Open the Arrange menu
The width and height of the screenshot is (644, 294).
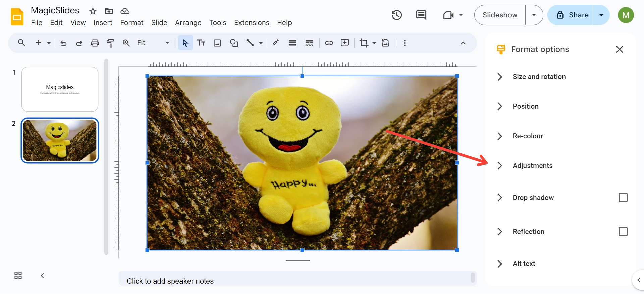(x=188, y=23)
